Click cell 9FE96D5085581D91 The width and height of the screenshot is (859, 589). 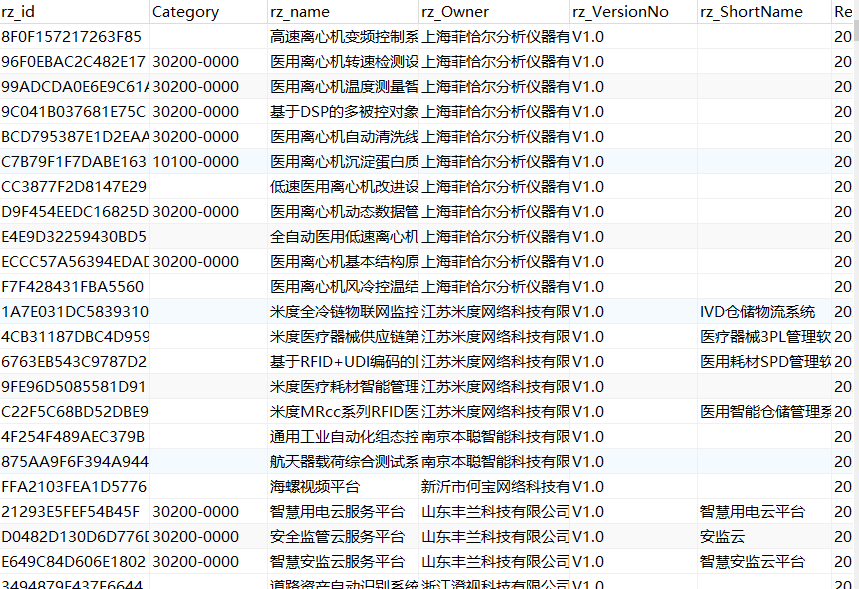pyautogui.click(x=74, y=387)
